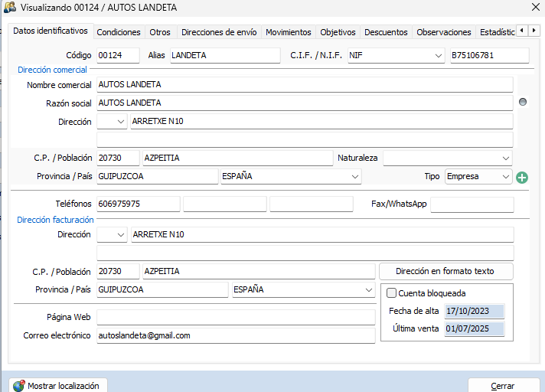Expand the C.I.F./N.I.F. type dropdown
The height and width of the screenshot is (392, 545).
click(x=438, y=56)
